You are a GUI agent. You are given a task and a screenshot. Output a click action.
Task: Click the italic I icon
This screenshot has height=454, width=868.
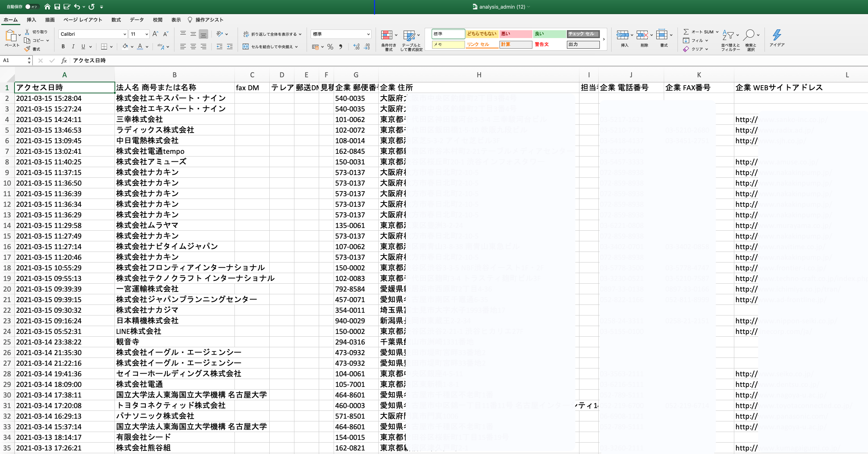click(x=73, y=47)
